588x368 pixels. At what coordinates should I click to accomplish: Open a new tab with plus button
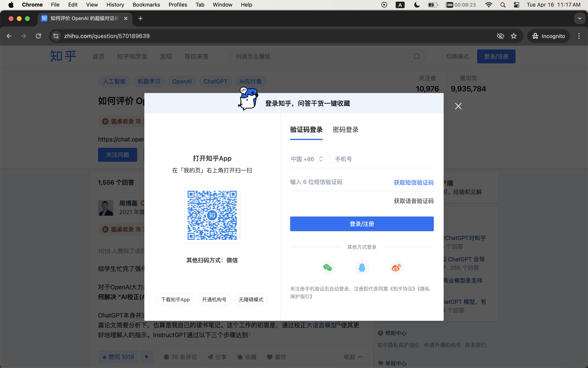(140, 18)
